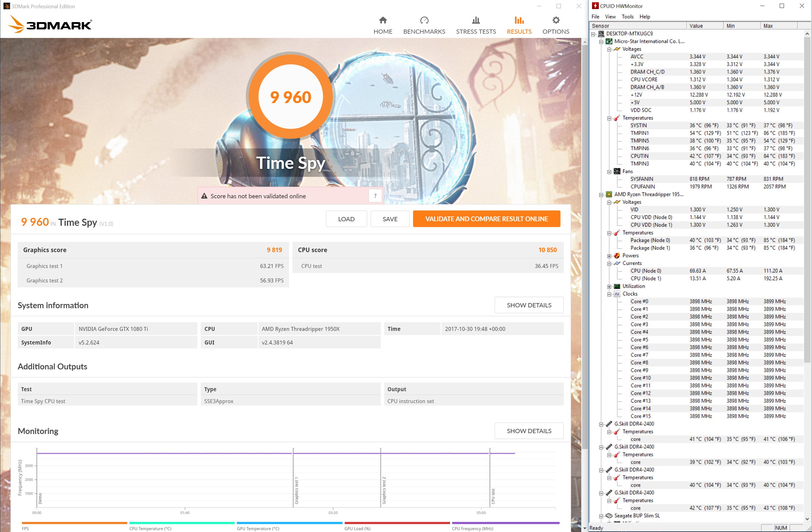Select the Results tab
This screenshot has height=532, width=812.
pos(519,25)
